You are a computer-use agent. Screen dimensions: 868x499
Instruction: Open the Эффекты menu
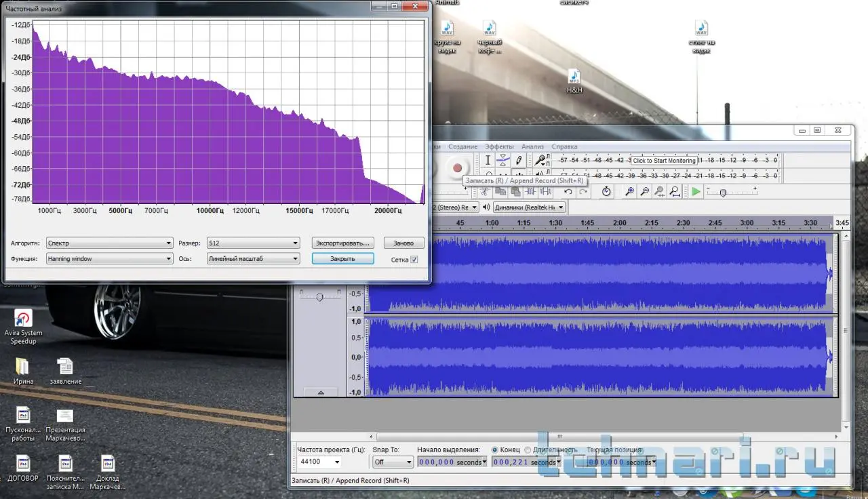tap(499, 146)
